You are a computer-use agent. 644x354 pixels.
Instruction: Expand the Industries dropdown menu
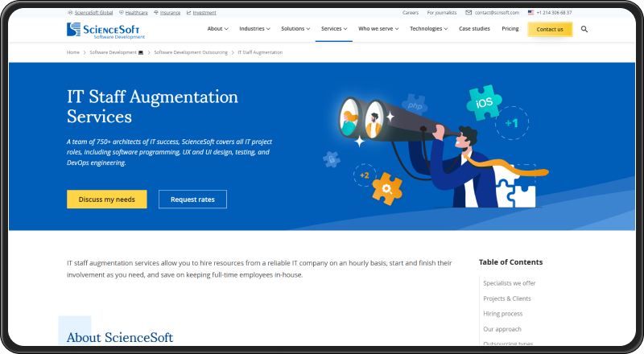click(x=254, y=29)
